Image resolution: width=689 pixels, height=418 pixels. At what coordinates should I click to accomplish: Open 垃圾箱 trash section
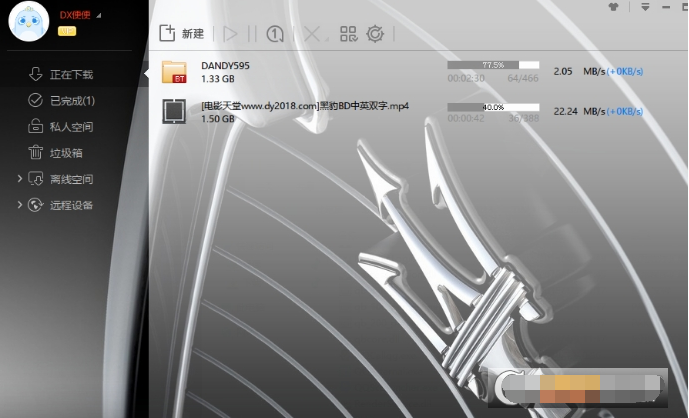[x=66, y=153]
